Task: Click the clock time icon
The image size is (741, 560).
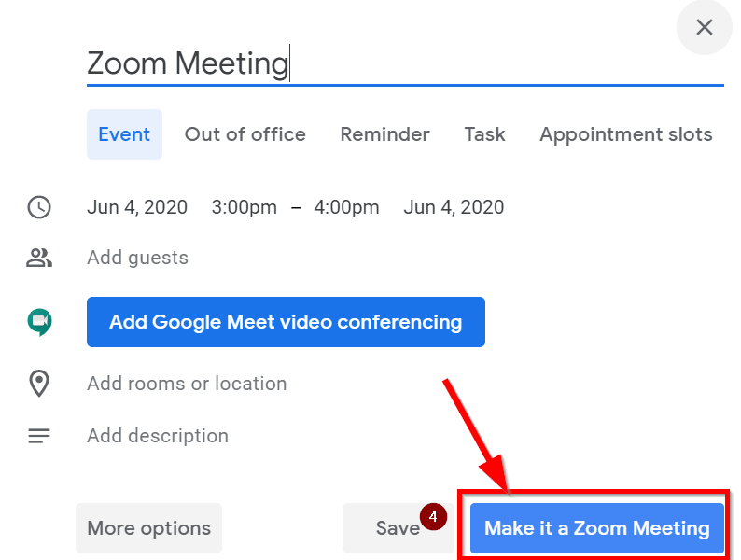Action: (39, 207)
